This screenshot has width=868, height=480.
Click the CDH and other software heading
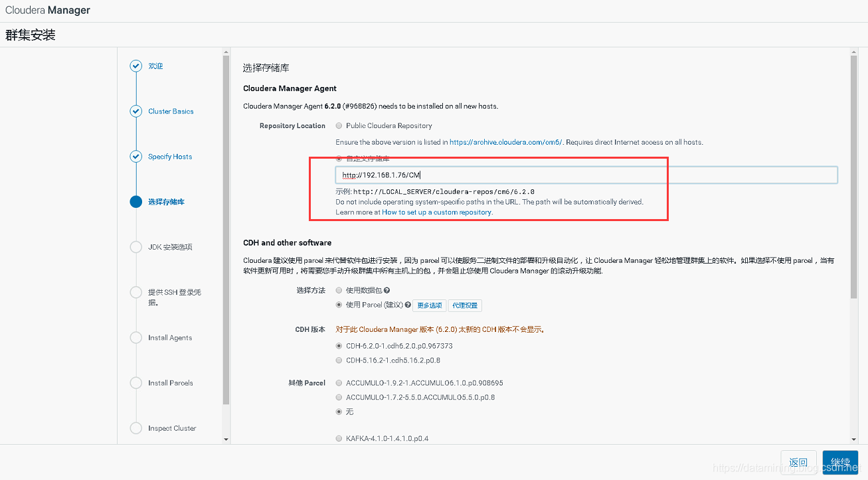(x=287, y=243)
